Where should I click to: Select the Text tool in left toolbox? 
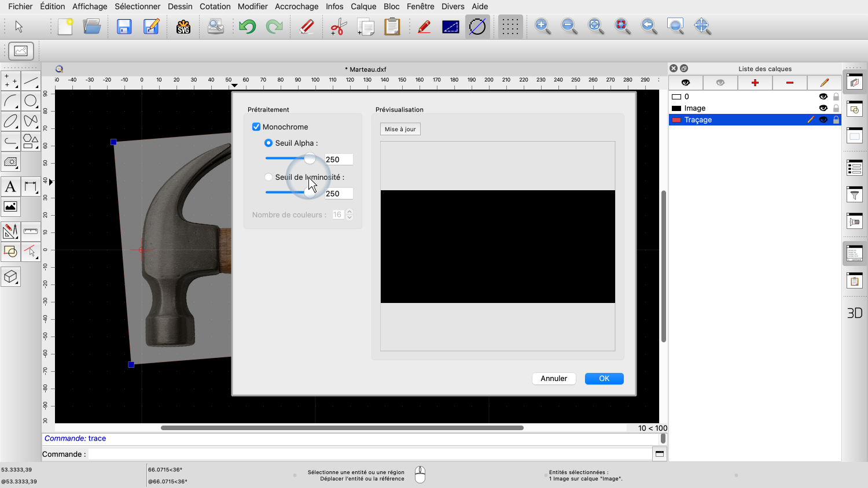(10, 187)
